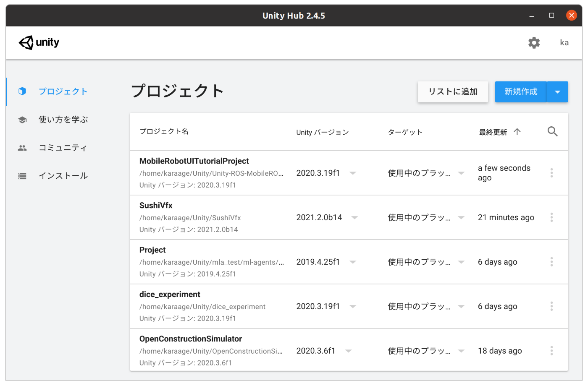Open the project named Project
The width and height of the screenshot is (588, 386).
point(152,250)
